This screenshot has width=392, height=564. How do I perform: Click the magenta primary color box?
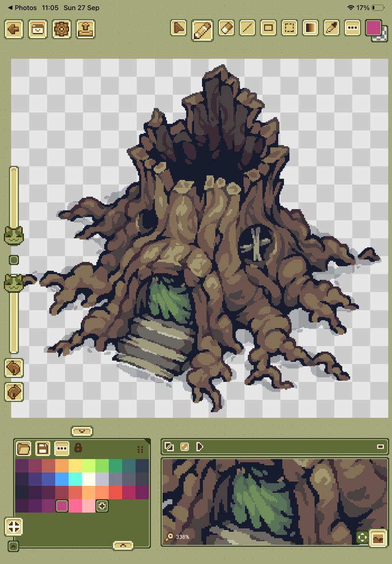373,27
